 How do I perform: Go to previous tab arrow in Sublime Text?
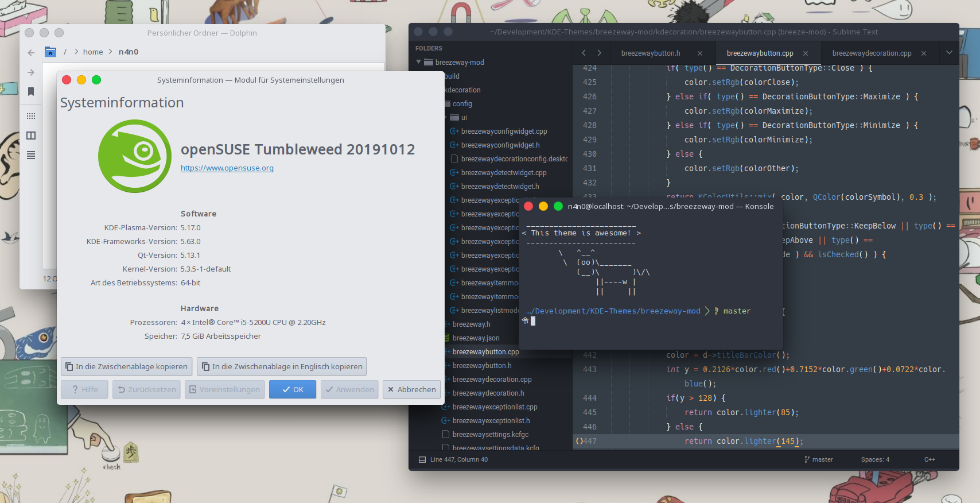[x=584, y=53]
